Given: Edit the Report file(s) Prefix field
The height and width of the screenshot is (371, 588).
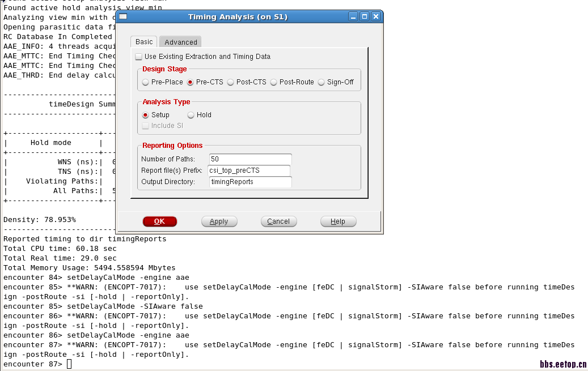Looking at the screenshot, I should coord(249,170).
